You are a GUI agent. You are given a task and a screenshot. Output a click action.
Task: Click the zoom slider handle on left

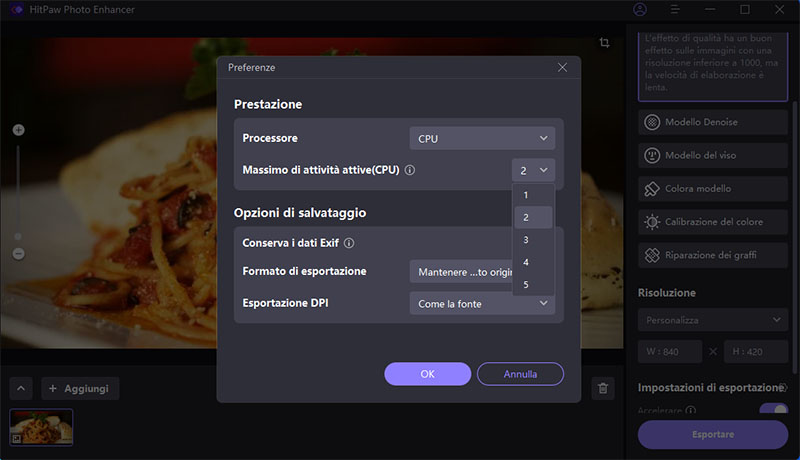pyautogui.click(x=18, y=237)
